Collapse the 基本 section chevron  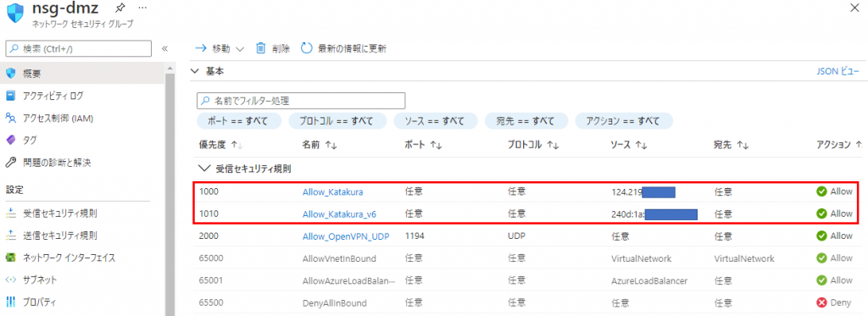coord(194,71)
